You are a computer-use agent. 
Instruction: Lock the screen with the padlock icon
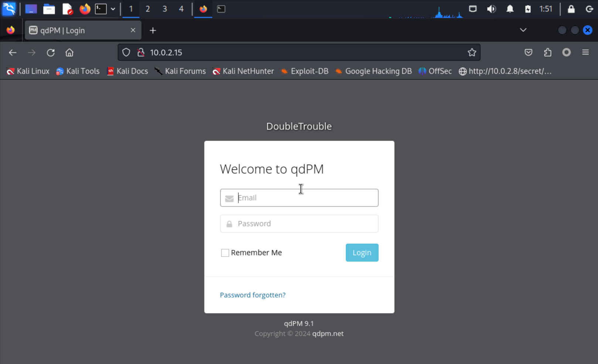point(571,9)
